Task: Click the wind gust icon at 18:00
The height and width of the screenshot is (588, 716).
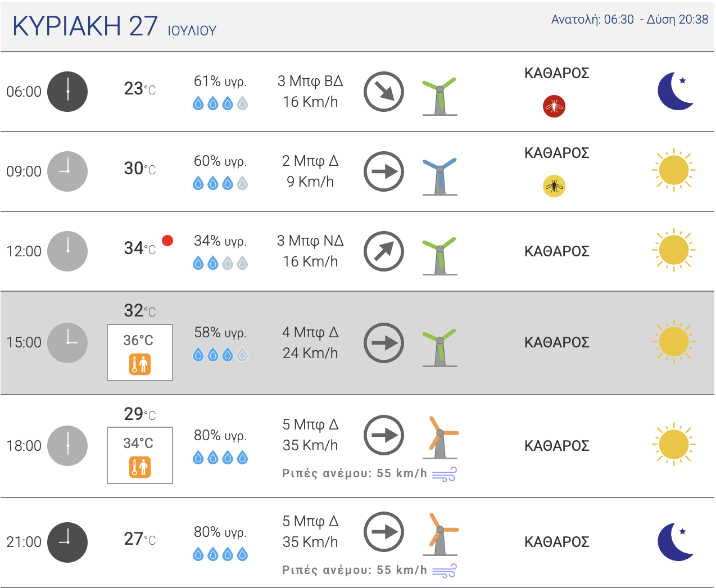Action: point(444,474)
